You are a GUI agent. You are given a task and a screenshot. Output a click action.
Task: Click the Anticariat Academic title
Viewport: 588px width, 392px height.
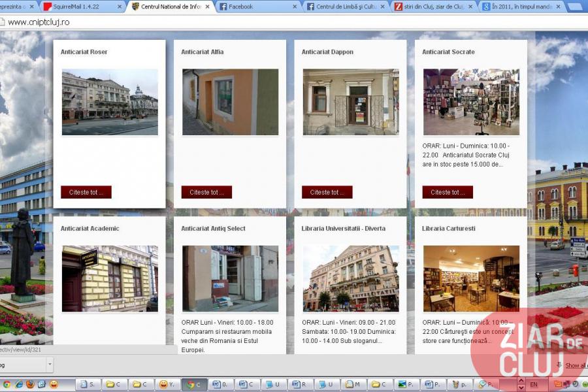click(x=90, y=229)
